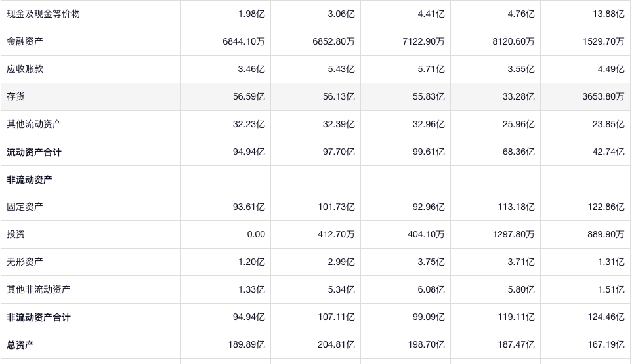
Task: Click the 119.11亿 non-current assets total
Action: pyautogui.click(x=515, y=317)
